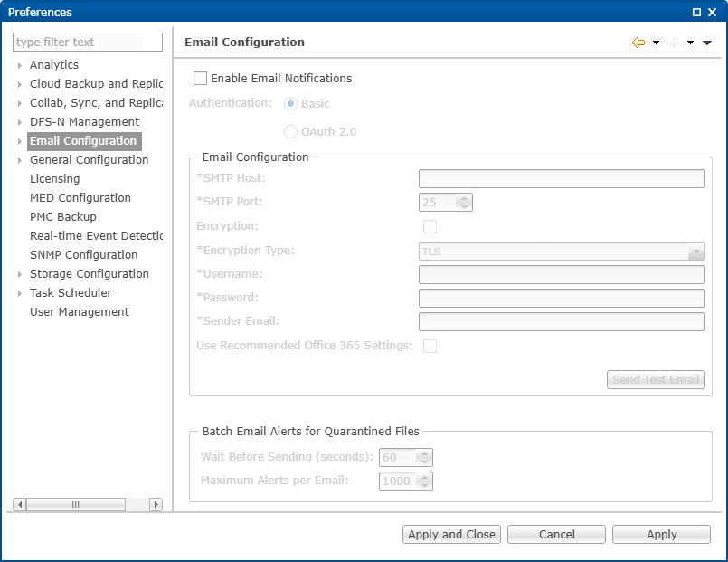Click Send Test Email button

tap(656, 379)
